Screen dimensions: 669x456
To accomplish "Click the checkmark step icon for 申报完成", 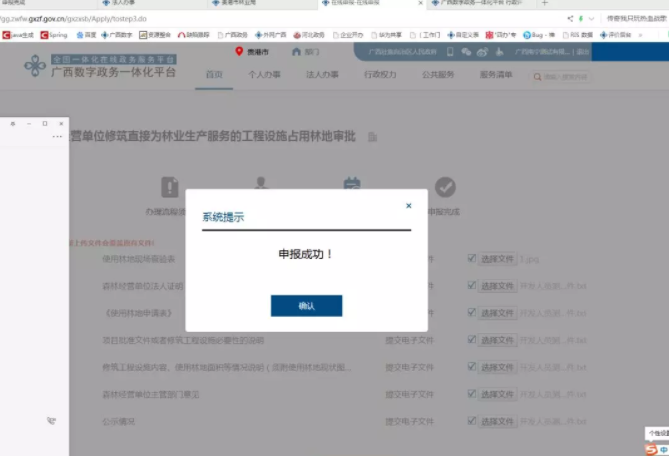I will pos(445,188).
